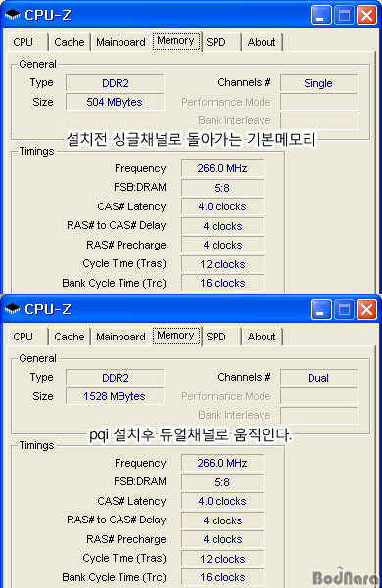382x588 pixels.
Task: Click the 266.0 MHz frequency value in the bottom window
Action: point(223,463)
